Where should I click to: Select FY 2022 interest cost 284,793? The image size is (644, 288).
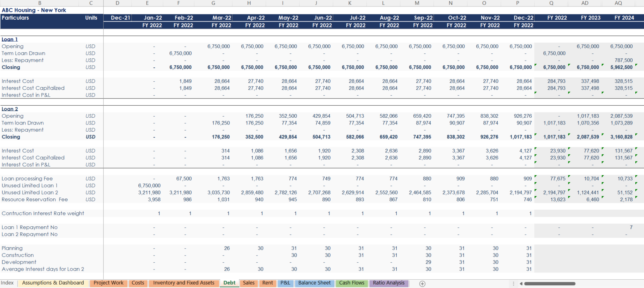(x=557, y=81)
